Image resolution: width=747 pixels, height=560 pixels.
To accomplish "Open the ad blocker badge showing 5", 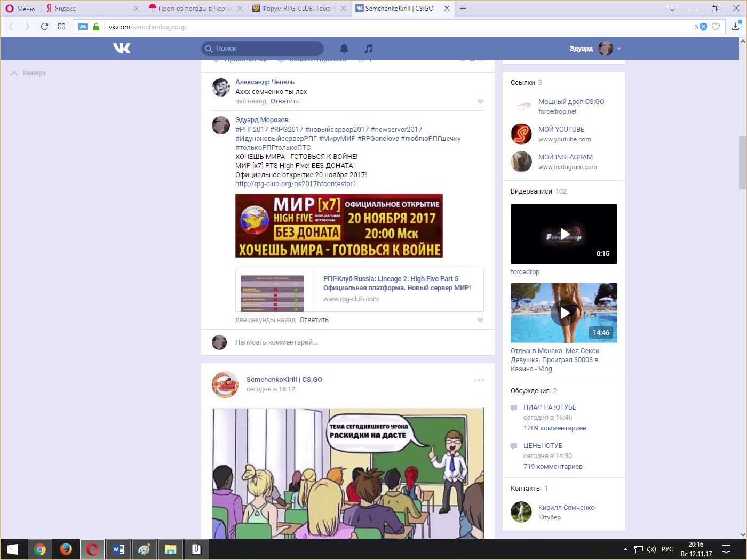I will coord(701,27).
